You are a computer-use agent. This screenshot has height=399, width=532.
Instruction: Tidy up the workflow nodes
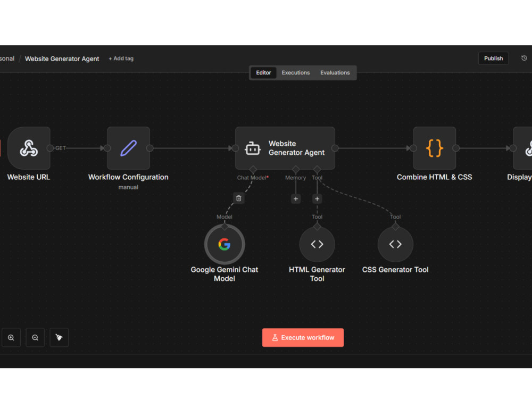pos(59,337)
